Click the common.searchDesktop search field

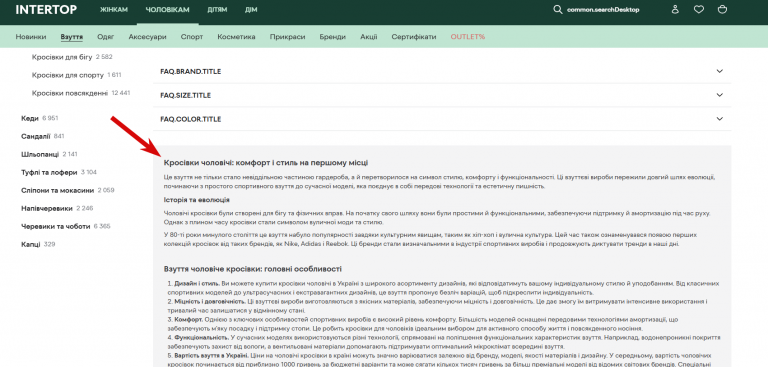[x=603, y=9]
